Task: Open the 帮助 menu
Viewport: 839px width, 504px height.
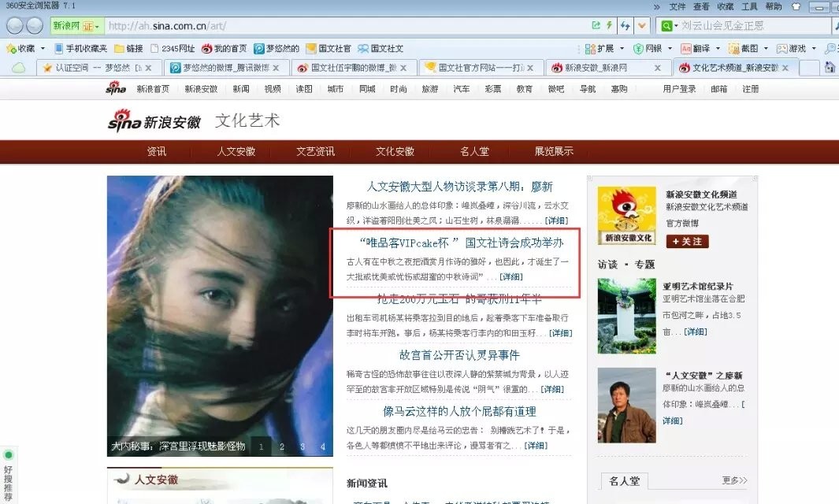Action: coord(773,6)
